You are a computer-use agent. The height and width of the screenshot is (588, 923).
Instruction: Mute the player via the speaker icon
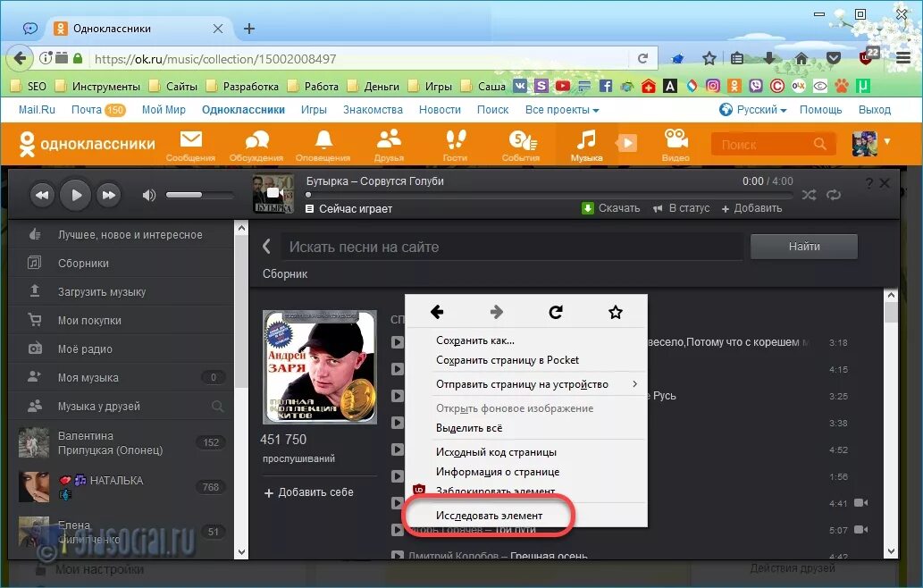[149, 195]
